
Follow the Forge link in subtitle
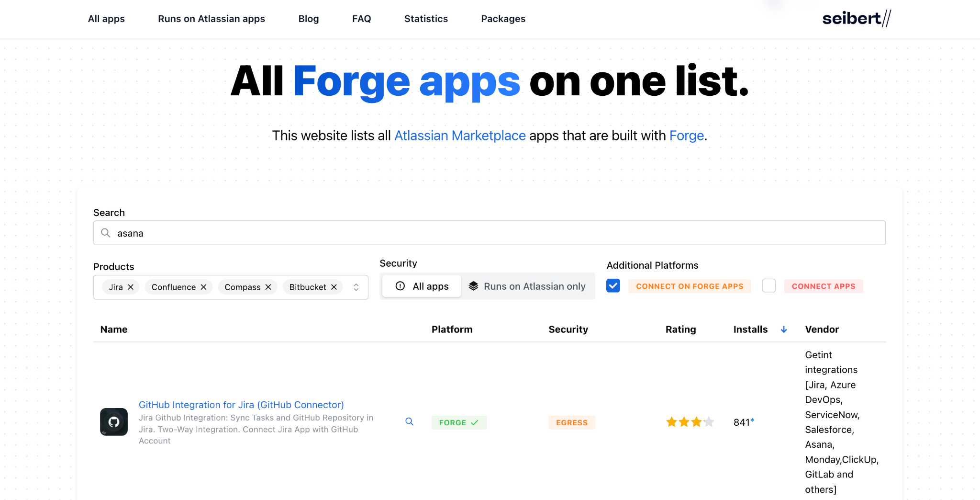pos(687,136)
